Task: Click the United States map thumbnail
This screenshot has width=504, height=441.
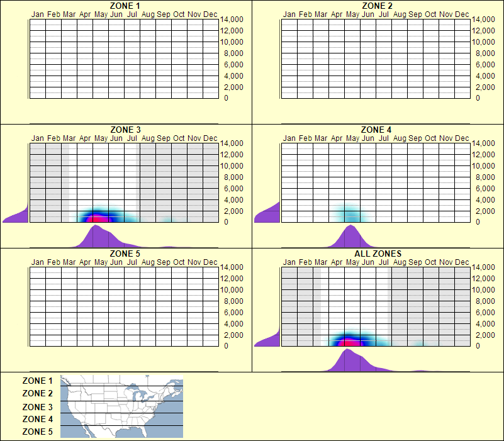Action: (120, 406)
